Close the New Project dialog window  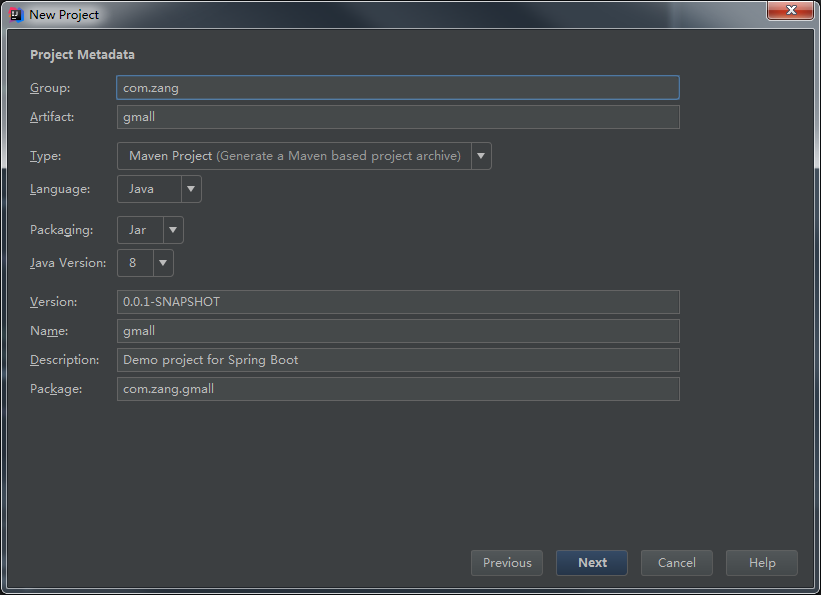tap(789, 12)
